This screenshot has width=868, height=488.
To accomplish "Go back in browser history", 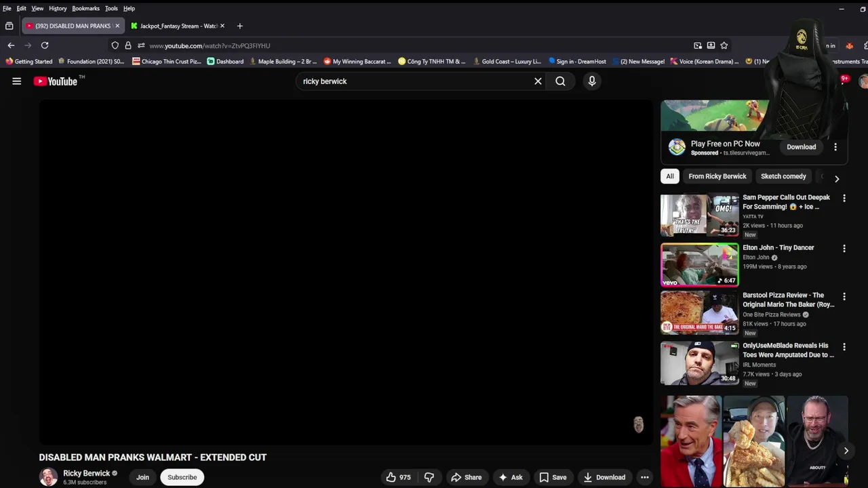I will click(x=11, y=45).
